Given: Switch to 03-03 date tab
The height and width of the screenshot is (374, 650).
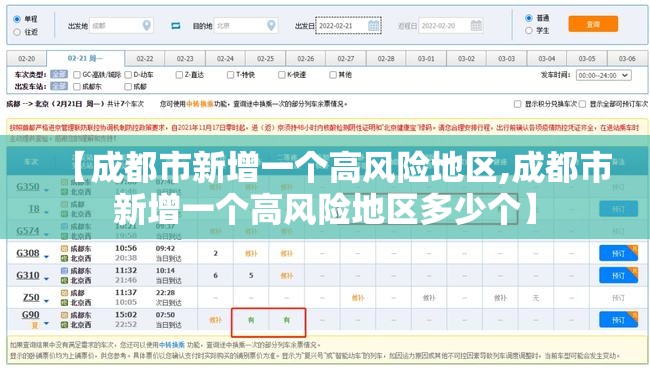Looking at the screenshot, I should (507, 59).
